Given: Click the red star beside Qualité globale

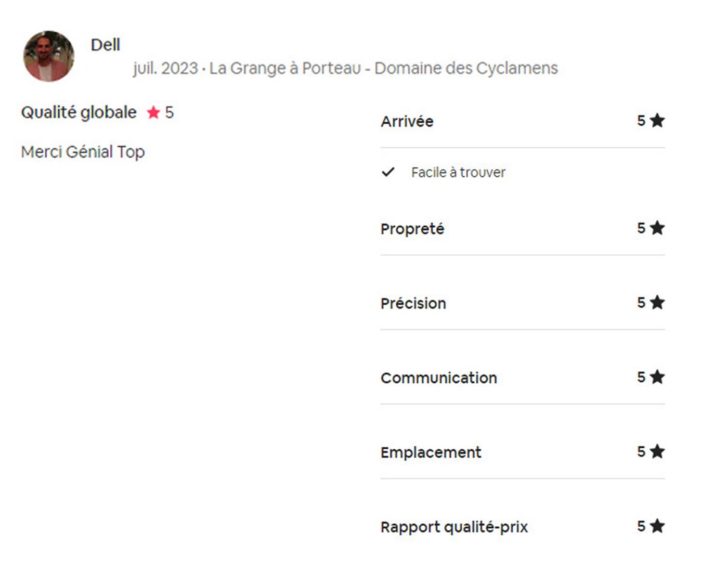Looking at the screenshot, I should click(153, 112).
